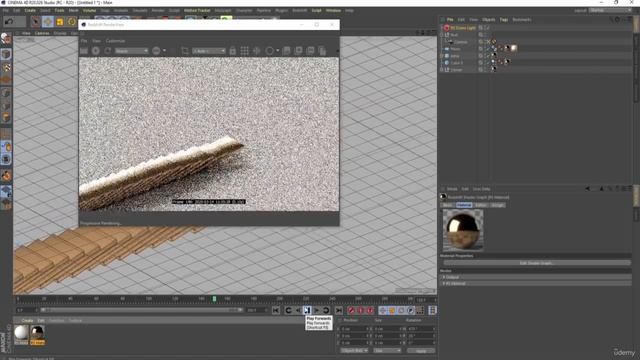Open Object (Rel) dropdown in Coordinates
The width and height of the screenshot is (640, 360).
pos(354,351)
